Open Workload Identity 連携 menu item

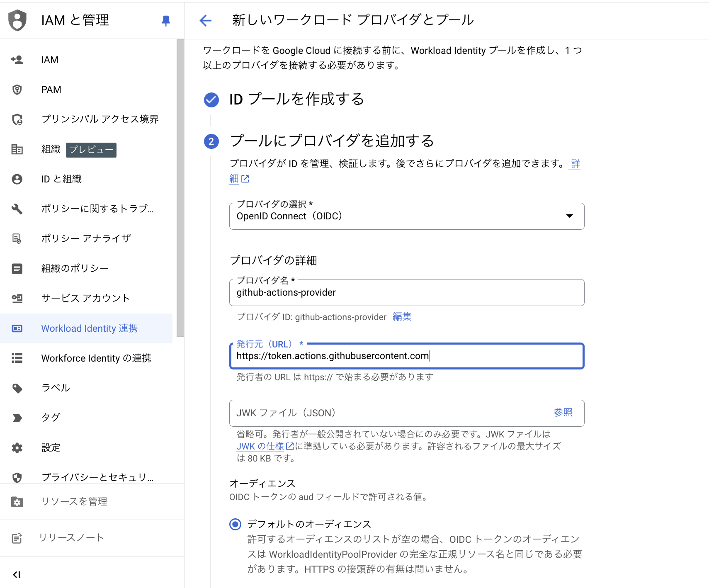click(x=86, y=328)
